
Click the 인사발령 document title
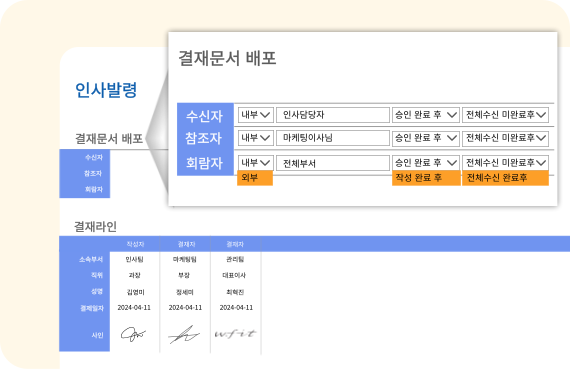click(106, 90)
